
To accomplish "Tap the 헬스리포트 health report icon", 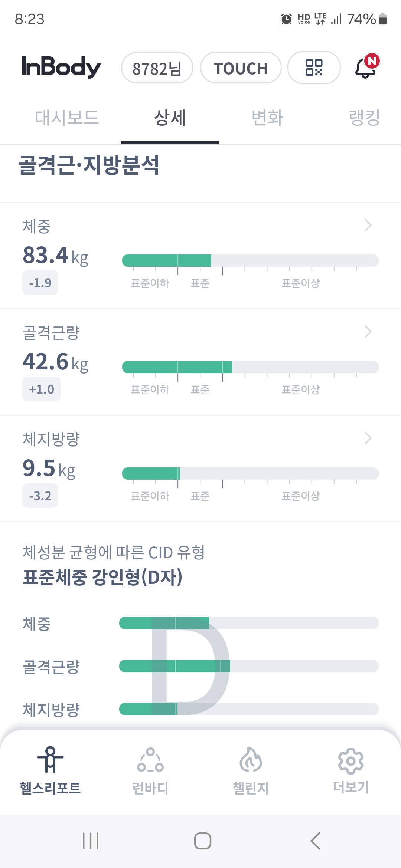I will pyautogui.click(x=50, y=759).
